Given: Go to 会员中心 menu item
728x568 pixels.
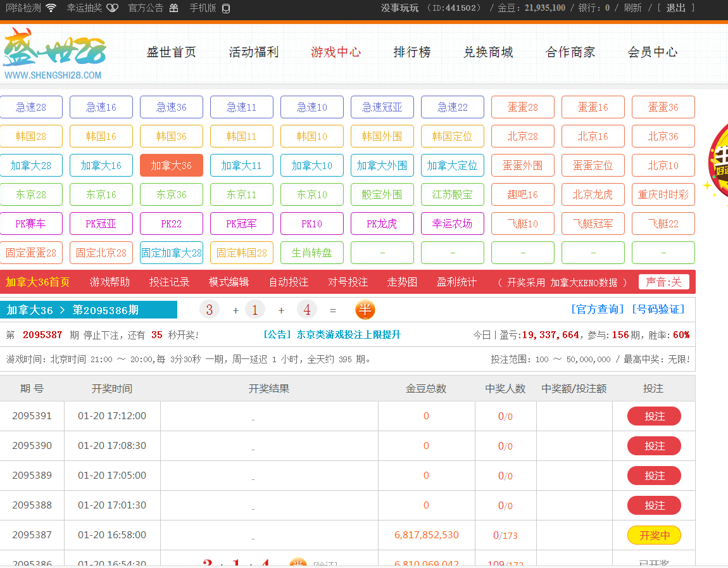Looking at the screenshot, I should pyautogui.click(x=653, y=53).
